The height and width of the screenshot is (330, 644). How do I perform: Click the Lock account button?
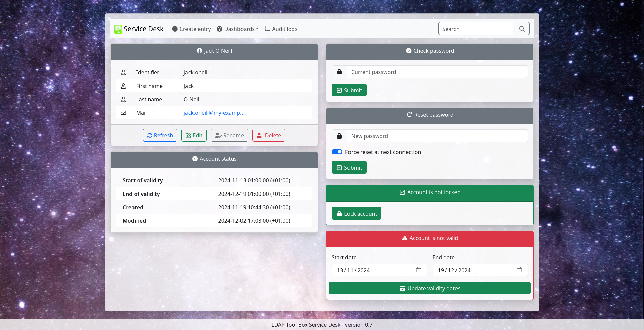click(x=357, y=214)
